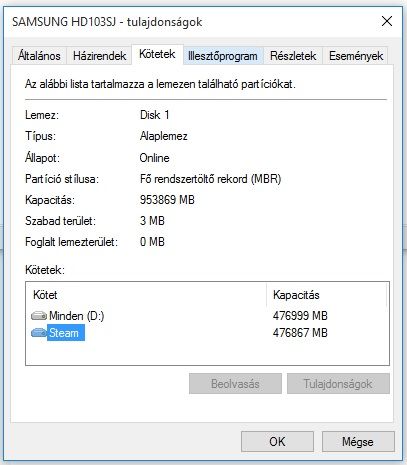The height and width of the screenshot is (465, 407).
Task: Click the Mégse cancel button
Action: [358, 442]
